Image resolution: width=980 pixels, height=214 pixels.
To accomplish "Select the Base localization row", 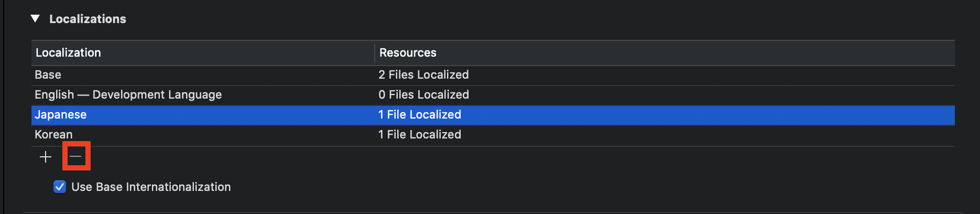I will 493,75.
